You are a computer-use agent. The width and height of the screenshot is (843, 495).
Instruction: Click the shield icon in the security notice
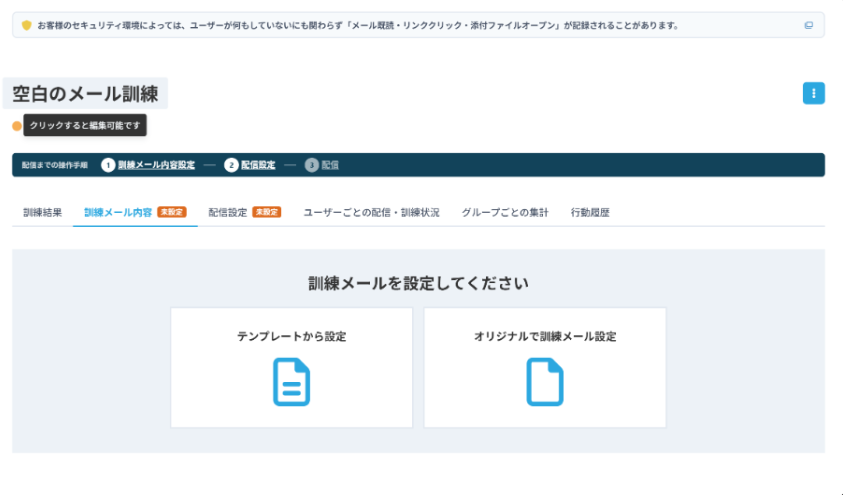pyautogui.click(x=26, y=25)
